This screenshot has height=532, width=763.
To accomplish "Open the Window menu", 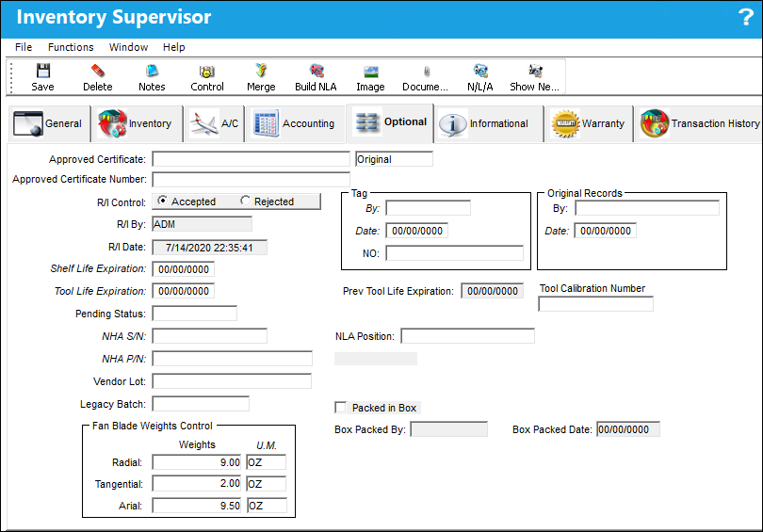I will pyautogui.click(x=128, y=47).
